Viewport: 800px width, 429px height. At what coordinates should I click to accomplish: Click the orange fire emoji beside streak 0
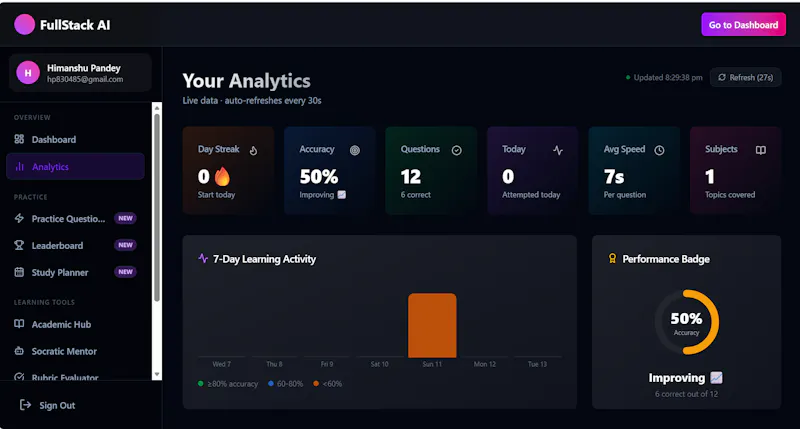coord(222,176)
